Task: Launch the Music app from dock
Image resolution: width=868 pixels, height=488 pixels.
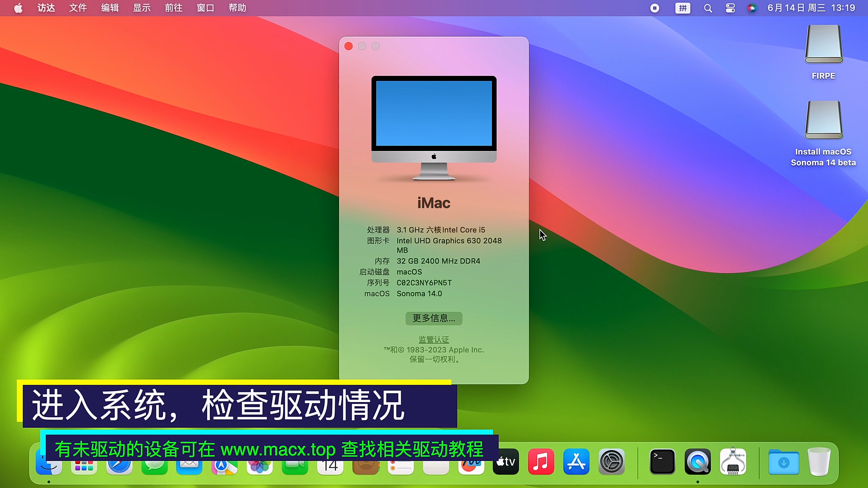Action: [541, 462]
